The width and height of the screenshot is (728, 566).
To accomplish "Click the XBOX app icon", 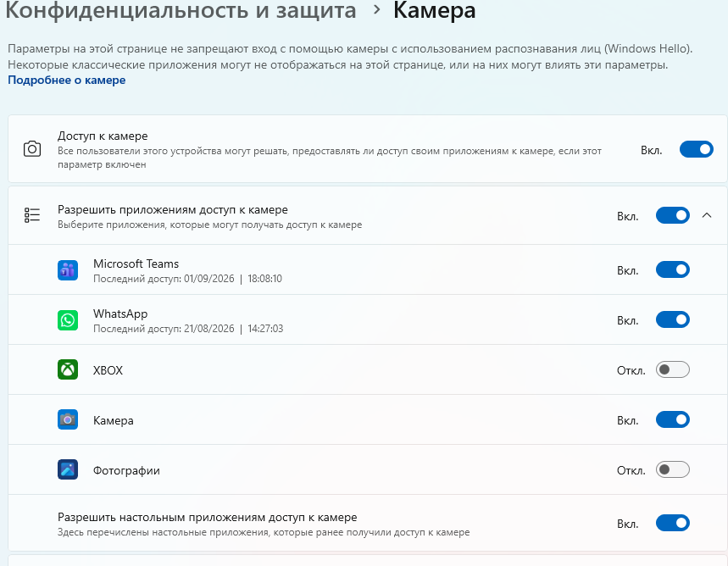I will (68, 369).
